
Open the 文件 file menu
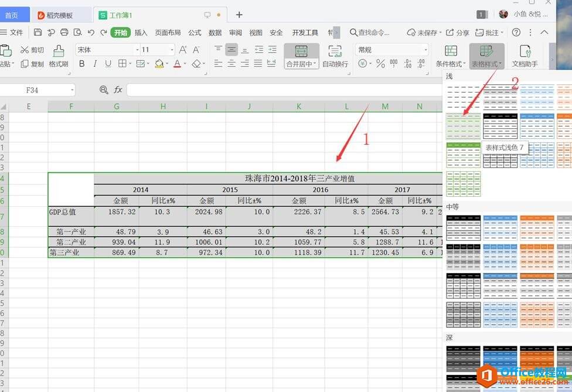[12, 32]
